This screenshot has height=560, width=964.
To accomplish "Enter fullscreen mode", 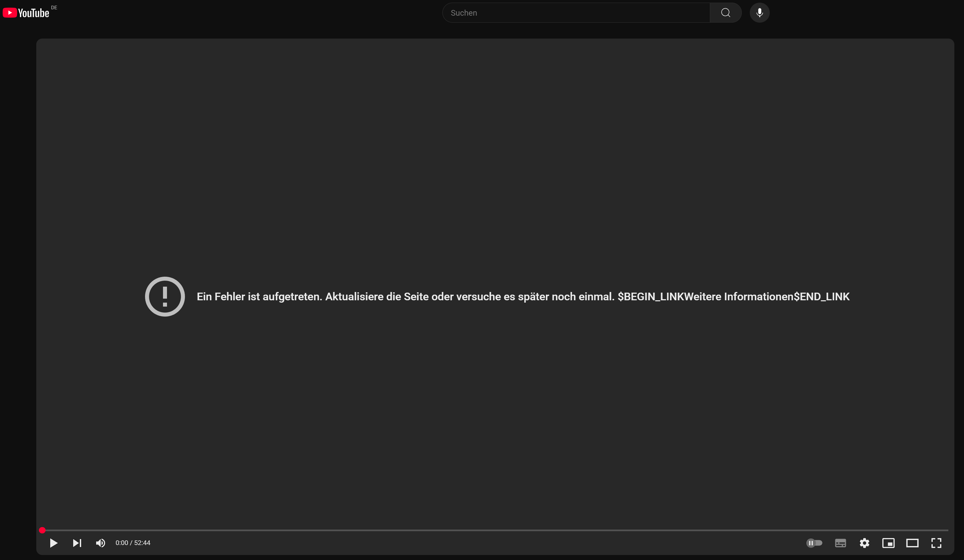I will point(936,543).
